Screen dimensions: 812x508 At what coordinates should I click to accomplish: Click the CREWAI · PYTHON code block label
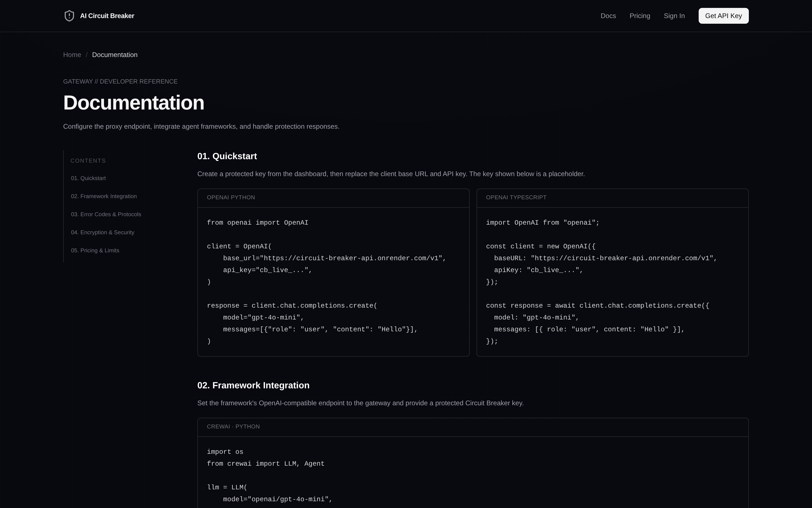pyautogui.click(x=233, y=426)
